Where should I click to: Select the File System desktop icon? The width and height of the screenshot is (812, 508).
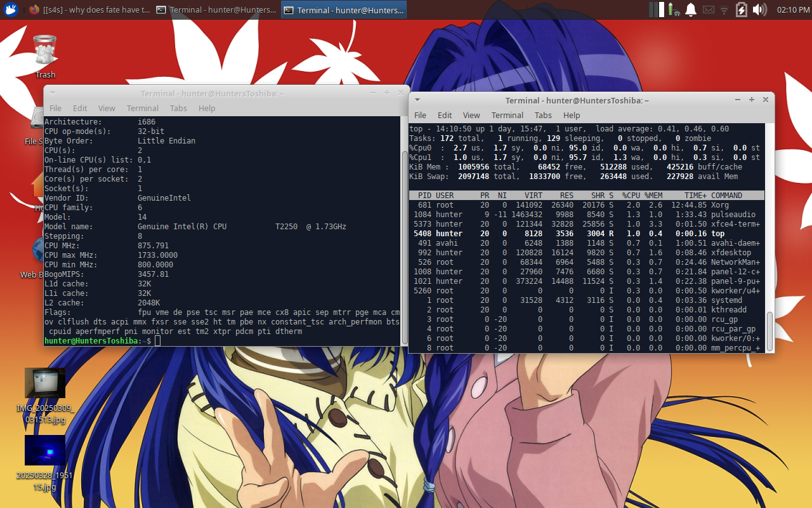click(37, 124)
